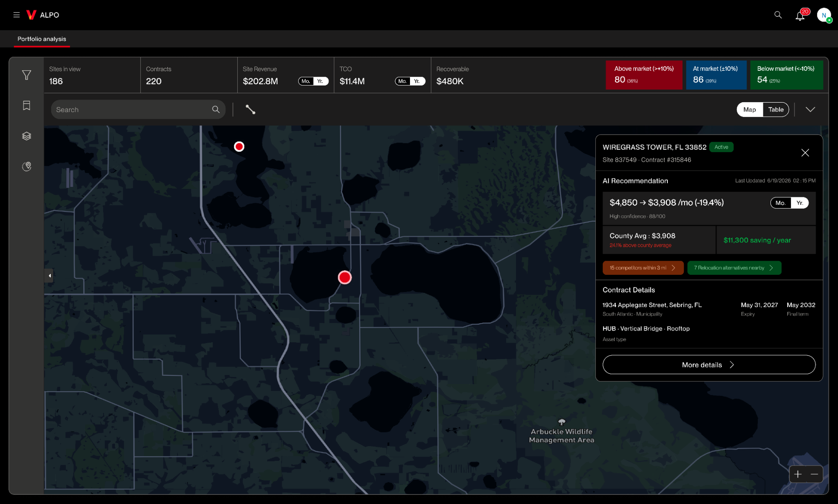
Task: Expand 7 Relocation alternatives nearby
Action: [x=734, y=268]
